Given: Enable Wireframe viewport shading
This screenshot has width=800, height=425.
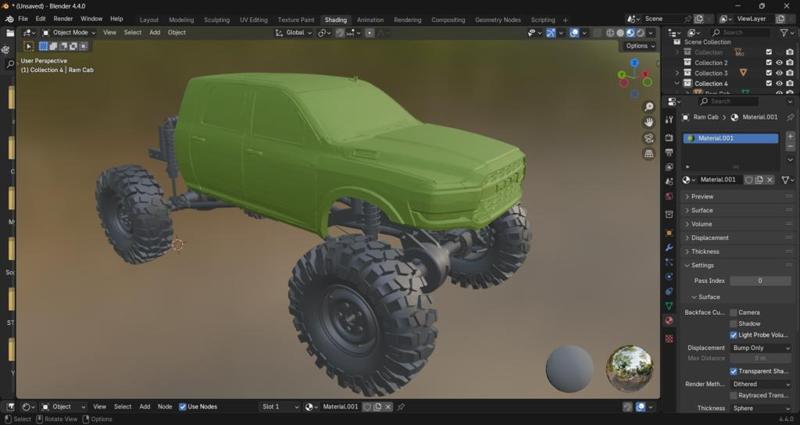Looking at the screenshot, I should click(x=610, y=33).
